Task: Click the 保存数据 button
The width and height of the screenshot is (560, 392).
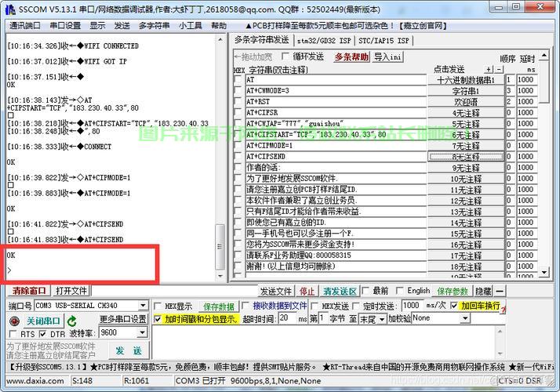Action: 219,307
